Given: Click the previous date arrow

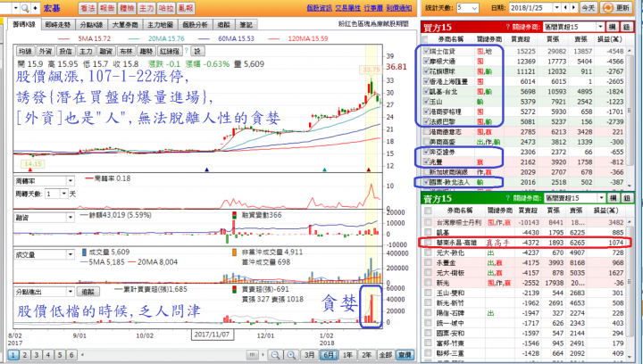Looking at the screenshot, I should [566, 8].
